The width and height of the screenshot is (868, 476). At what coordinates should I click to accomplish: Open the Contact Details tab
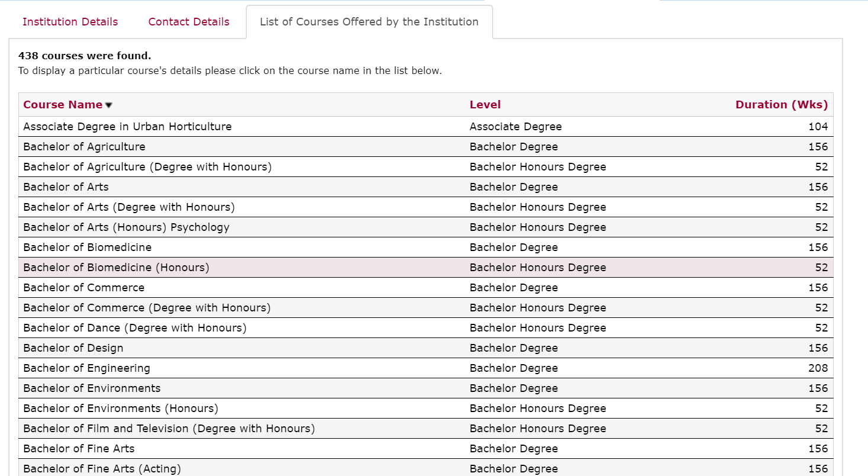[x=188, y=22]
